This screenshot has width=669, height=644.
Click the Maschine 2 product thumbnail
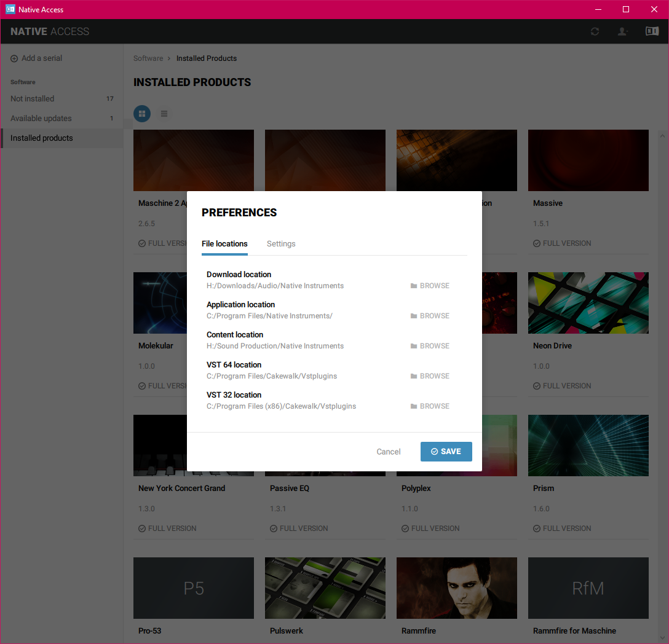coord(194,160)
